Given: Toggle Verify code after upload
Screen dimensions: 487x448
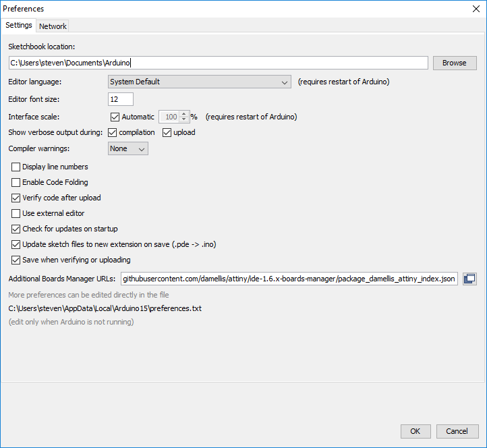Looking at the screenshot, I should tap(16, 198).
